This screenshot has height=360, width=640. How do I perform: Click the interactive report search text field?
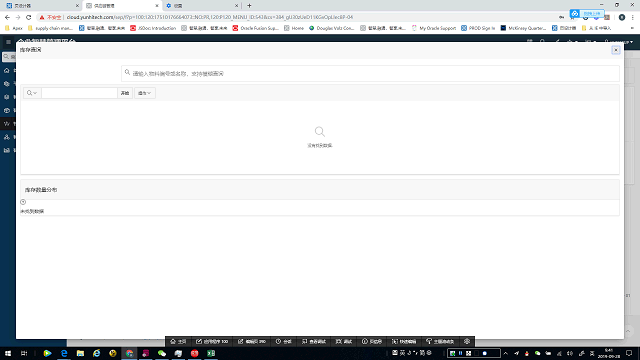coord(79,93)
